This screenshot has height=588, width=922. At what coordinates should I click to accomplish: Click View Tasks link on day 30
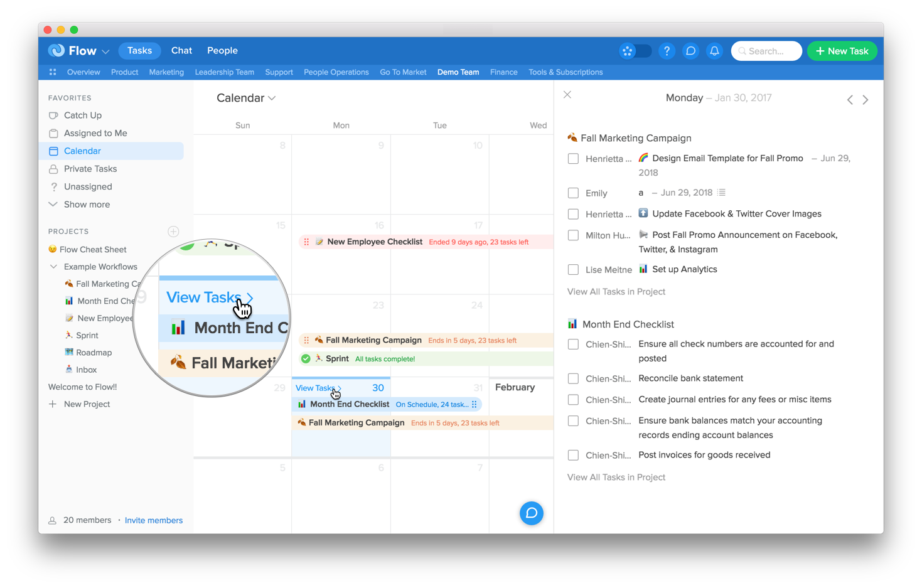point(318,388)
